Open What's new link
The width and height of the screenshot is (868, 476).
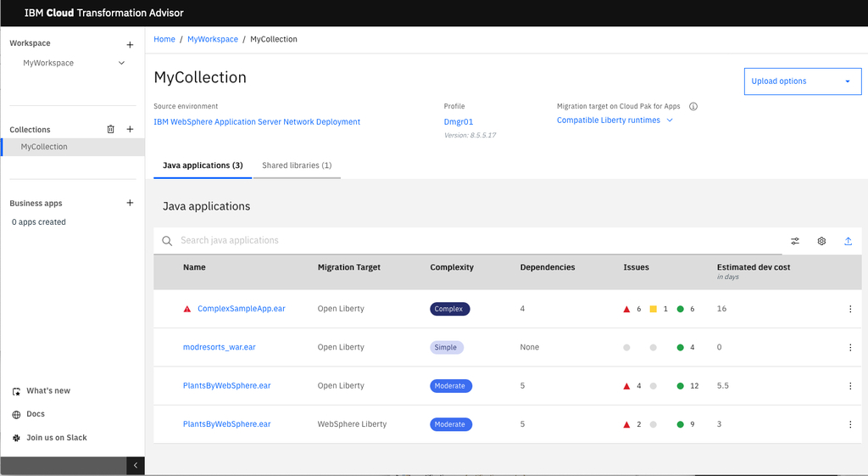click(48, 390)
